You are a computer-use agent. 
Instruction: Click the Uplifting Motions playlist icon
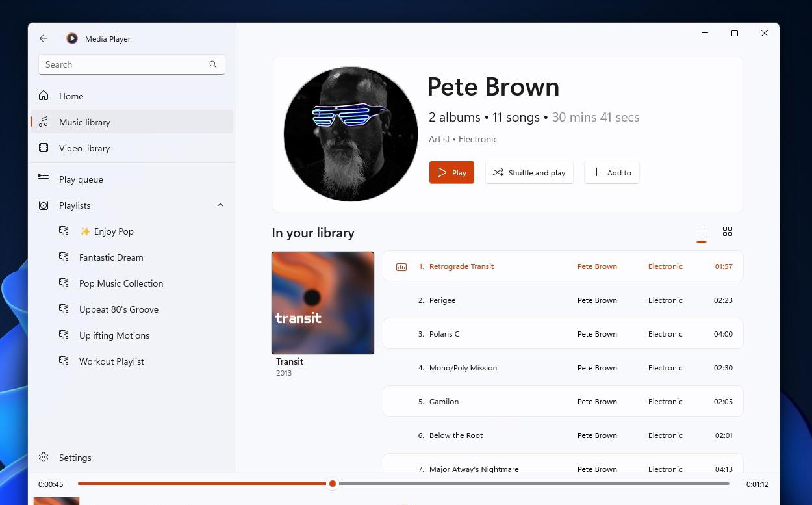pyautogui.click(x=64, y=335)
